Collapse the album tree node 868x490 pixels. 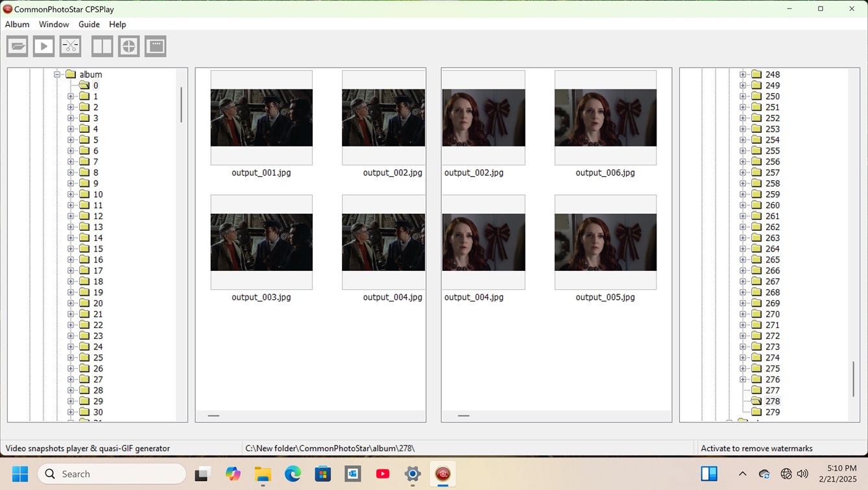tap(57, 75)
